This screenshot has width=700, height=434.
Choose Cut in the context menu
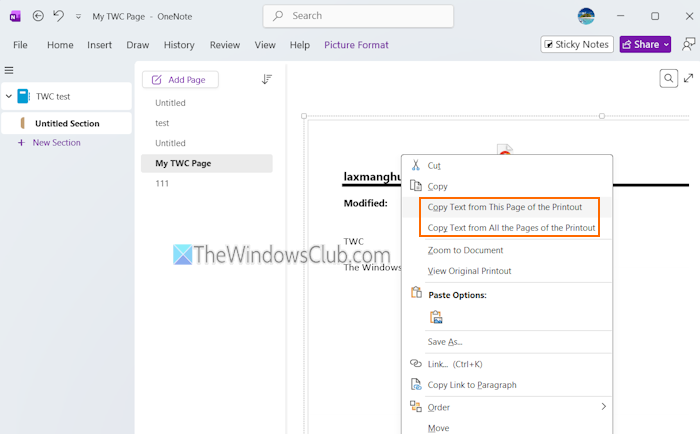point(507,166)
